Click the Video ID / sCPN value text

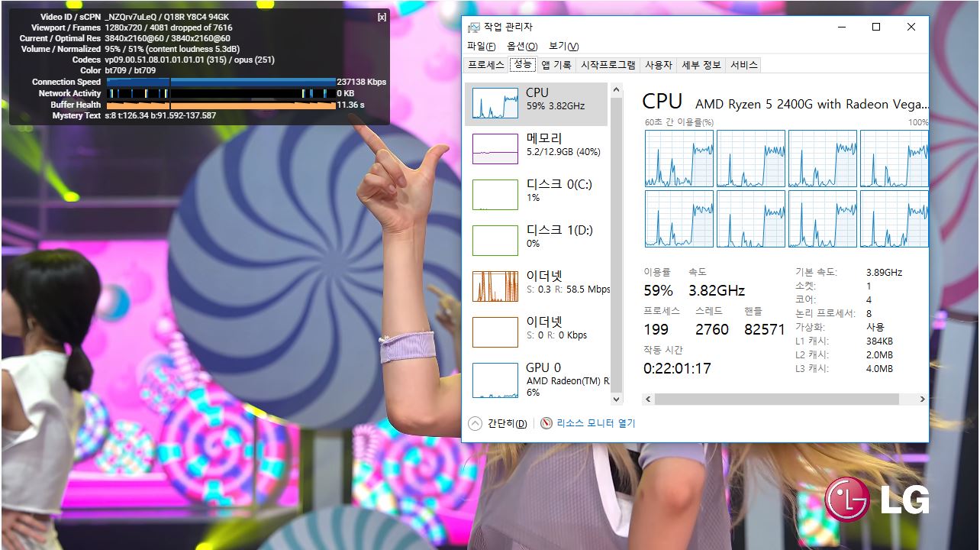pos(167,17)
